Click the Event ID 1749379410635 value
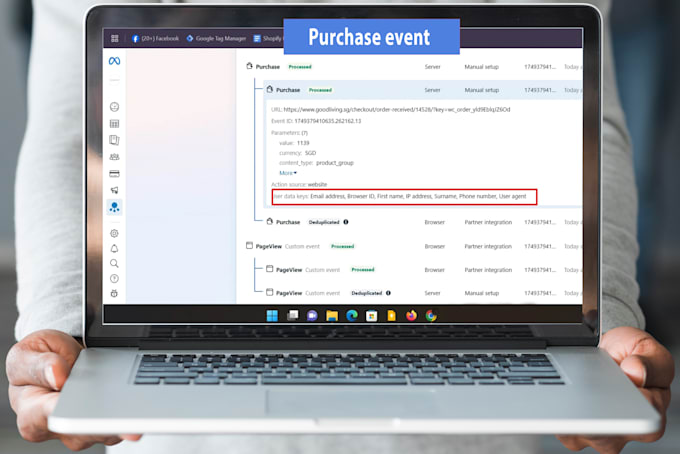 327,121
